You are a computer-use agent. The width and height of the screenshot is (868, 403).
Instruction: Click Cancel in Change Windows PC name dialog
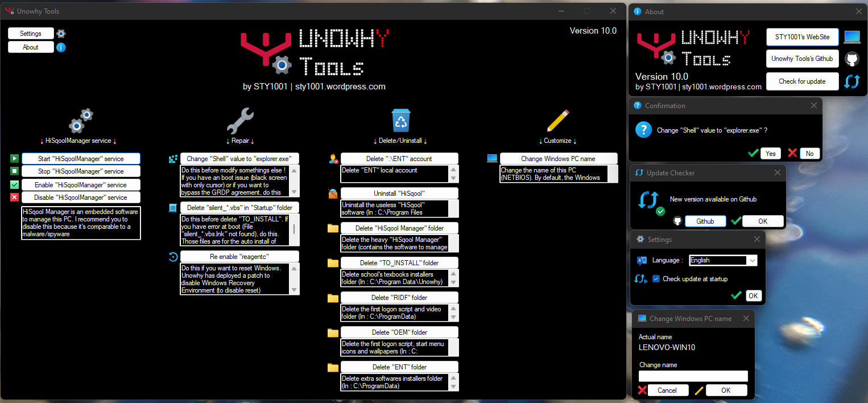(668, 390)
